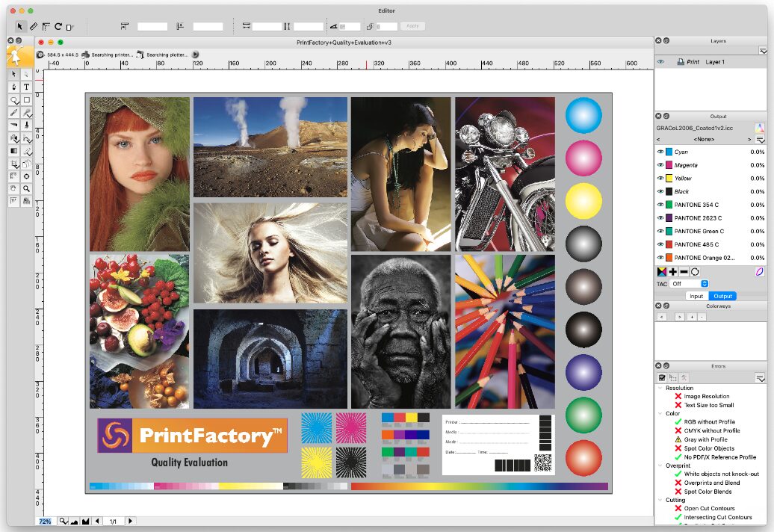The image size is (774, 532).
Task: Pick the Rectangle shape tool
Action: pos(27,99)
